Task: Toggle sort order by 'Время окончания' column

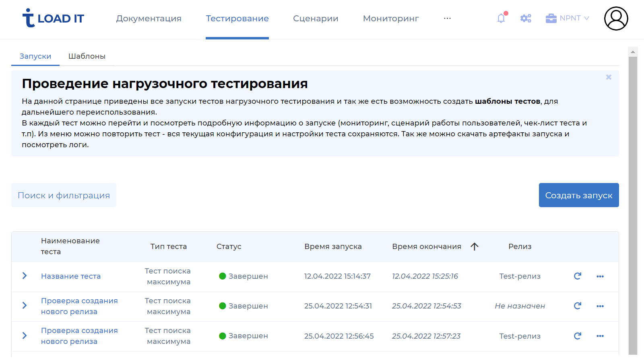Action: tap(475, 246)
